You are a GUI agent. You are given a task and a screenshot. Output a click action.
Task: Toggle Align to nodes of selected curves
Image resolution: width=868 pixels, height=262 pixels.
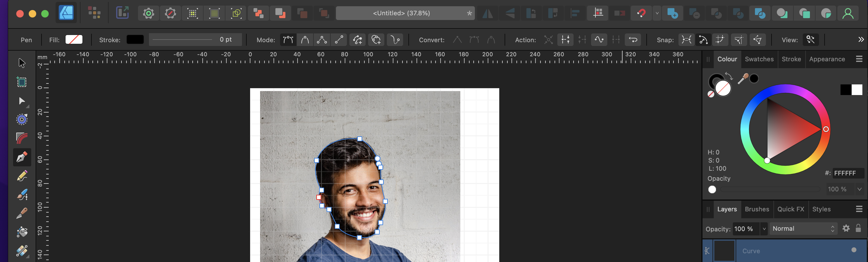686,40
